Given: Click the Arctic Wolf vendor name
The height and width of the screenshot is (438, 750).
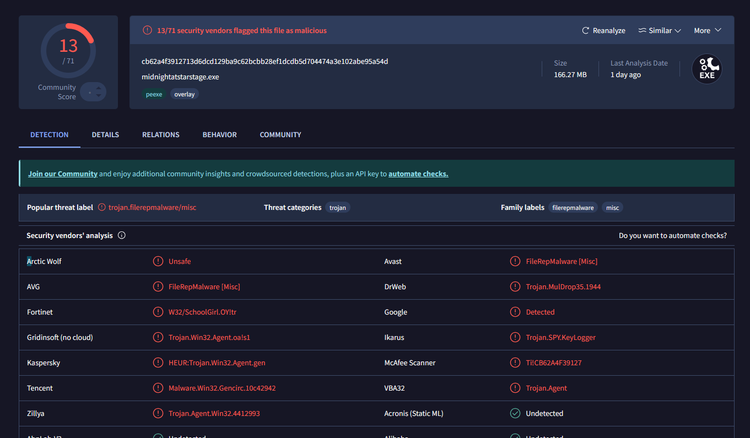Looking at the screenshot, I should click(44, 262).
